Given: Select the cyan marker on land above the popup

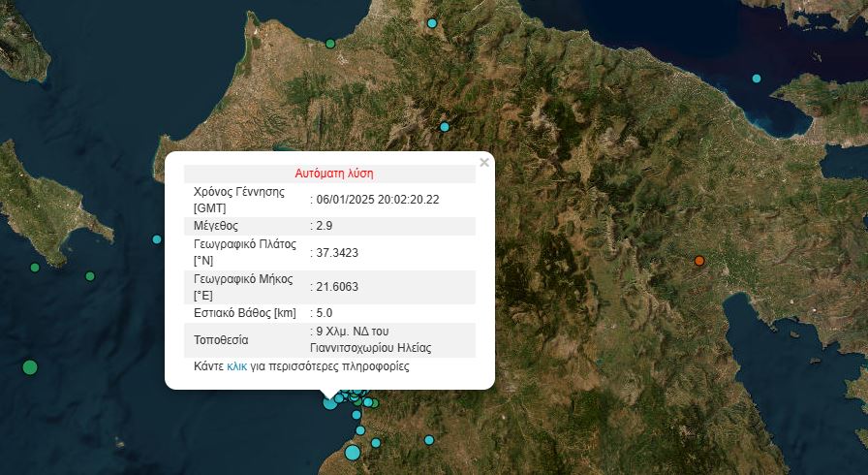Looking at the screenshot, I should (445, 127).
